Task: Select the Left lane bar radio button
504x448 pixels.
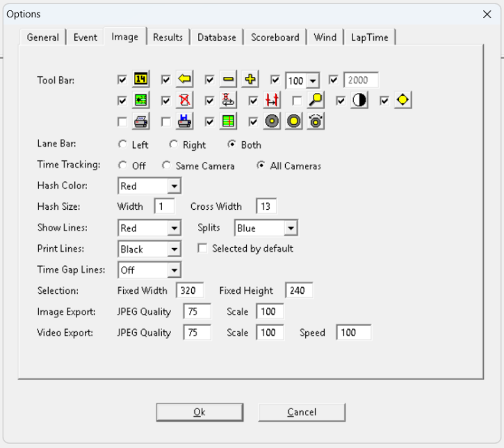Action: [123, 145]
